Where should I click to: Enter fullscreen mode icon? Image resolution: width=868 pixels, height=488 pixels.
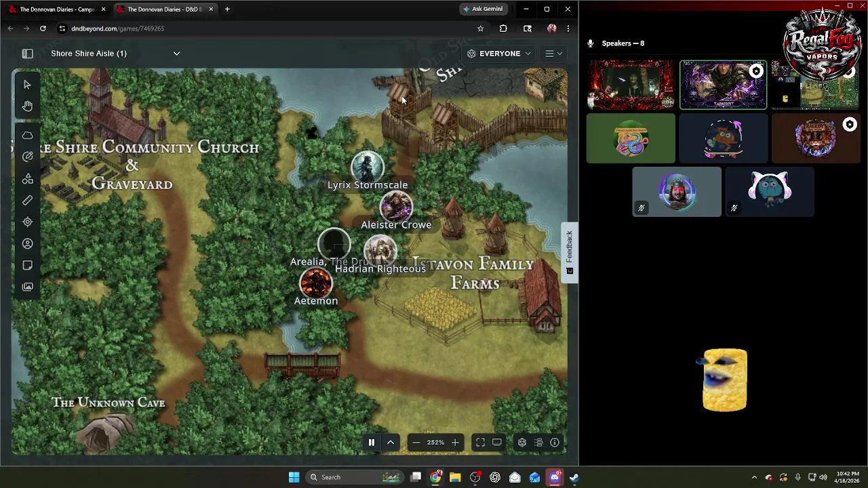pos(480,443)
